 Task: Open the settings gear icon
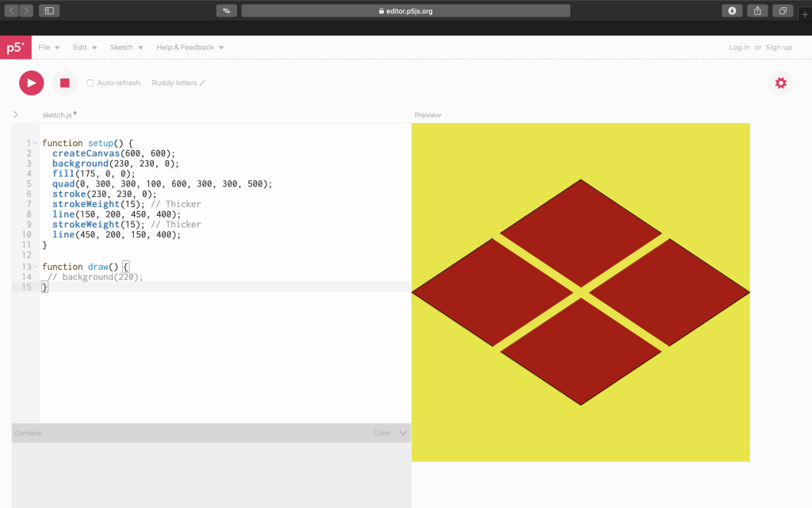(x=780, y=83)
